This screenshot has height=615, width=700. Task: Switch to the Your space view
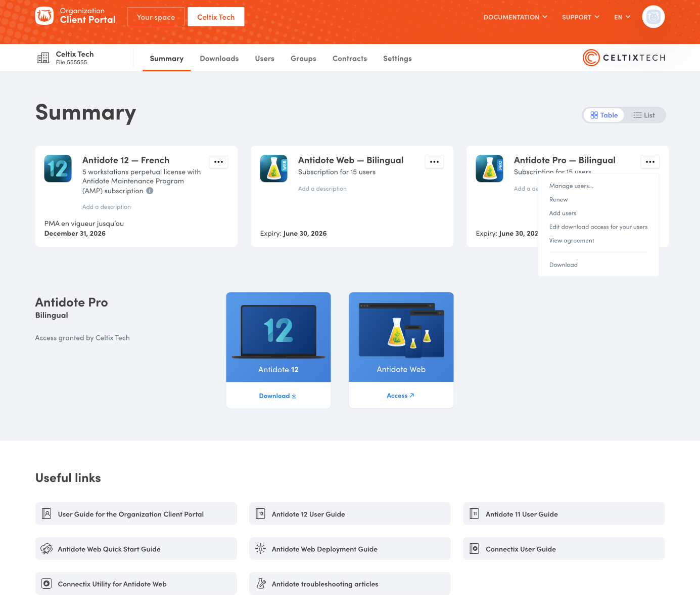point(156,17)
